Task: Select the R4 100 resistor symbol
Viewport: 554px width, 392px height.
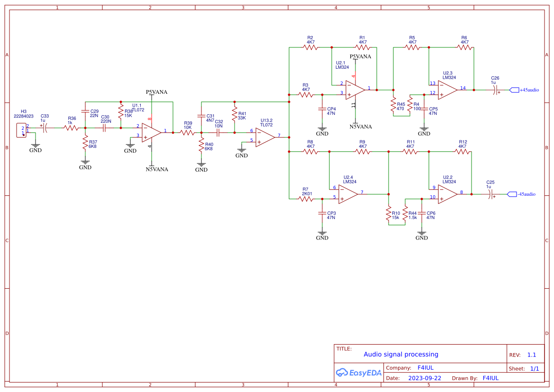Action: click(410, 105)
